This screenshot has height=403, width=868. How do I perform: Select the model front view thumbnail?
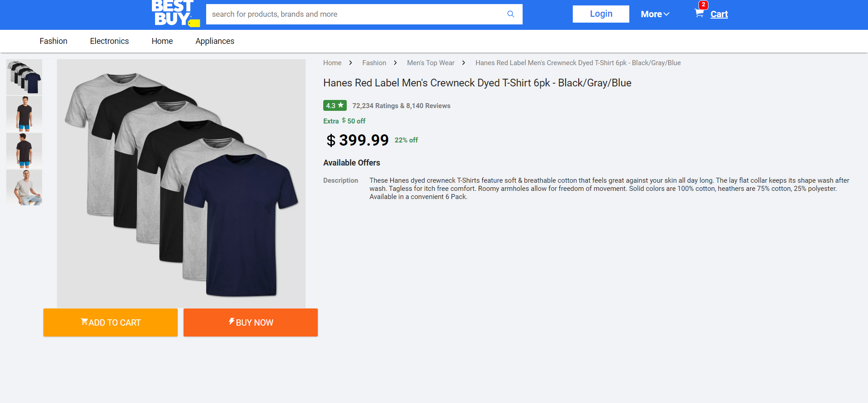(24, 114)
